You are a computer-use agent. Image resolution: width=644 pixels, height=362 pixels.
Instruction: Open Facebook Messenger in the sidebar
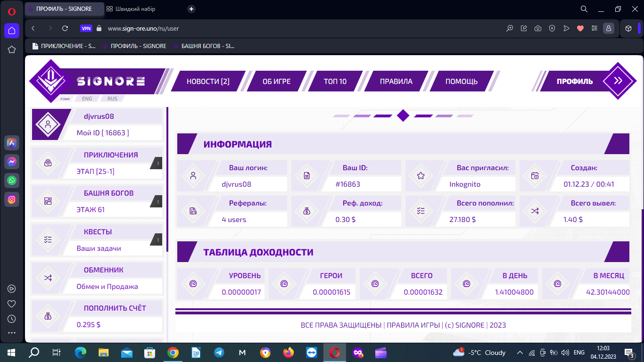(x=12, y=161)
